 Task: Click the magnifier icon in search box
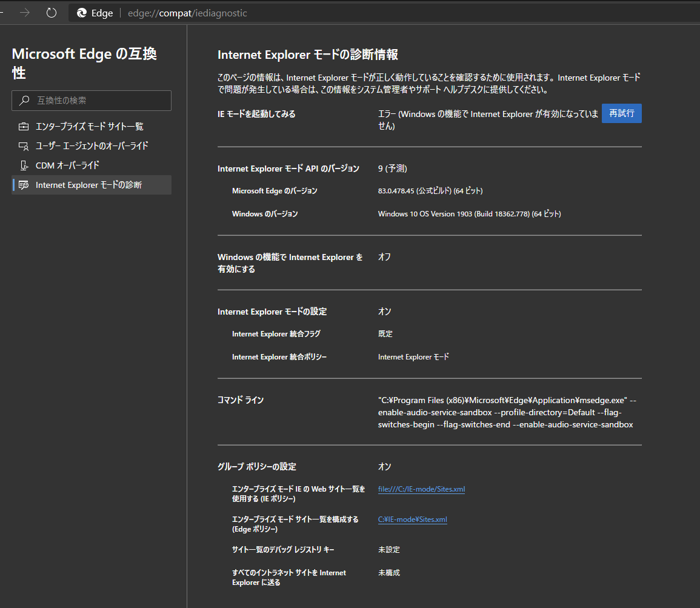tap(25, 101)
